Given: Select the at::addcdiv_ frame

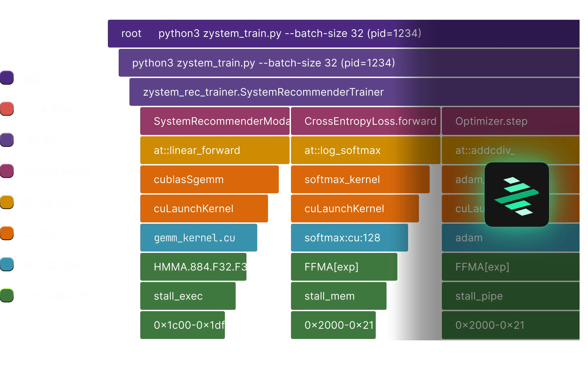Looking at the screenshot, I should pyautogui.click(x=511, y=150).
